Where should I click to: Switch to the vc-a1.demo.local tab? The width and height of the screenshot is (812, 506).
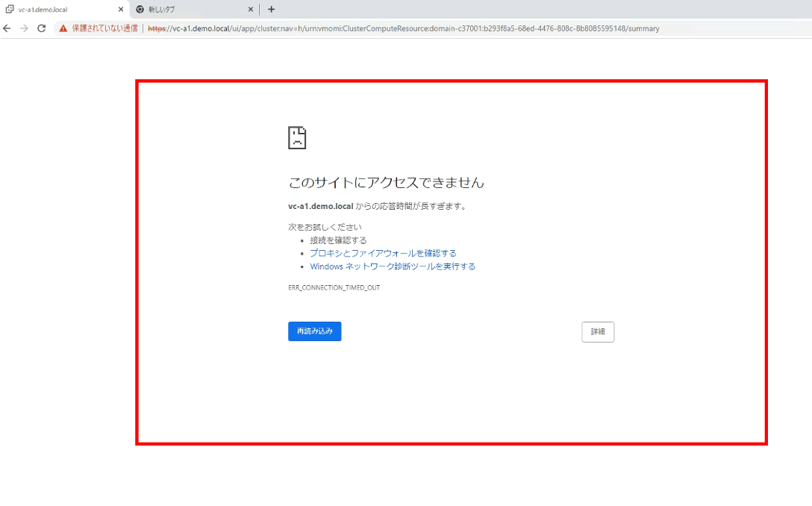point(65,9)
